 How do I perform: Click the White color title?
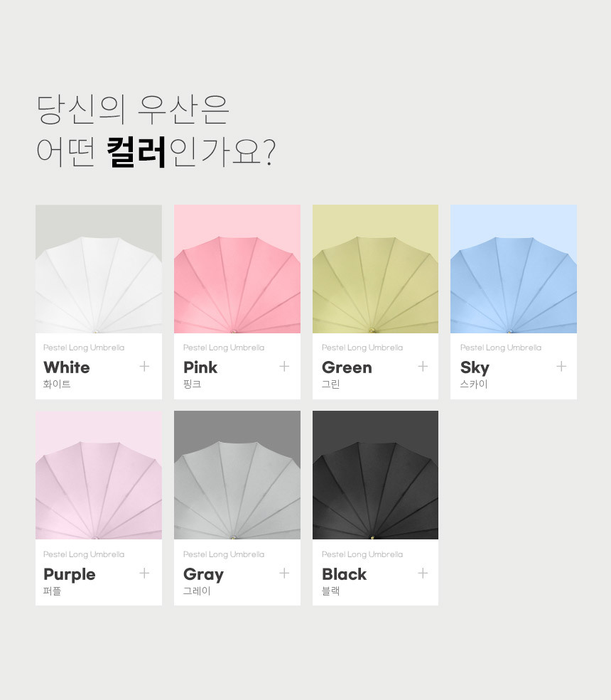click(67, 367)
